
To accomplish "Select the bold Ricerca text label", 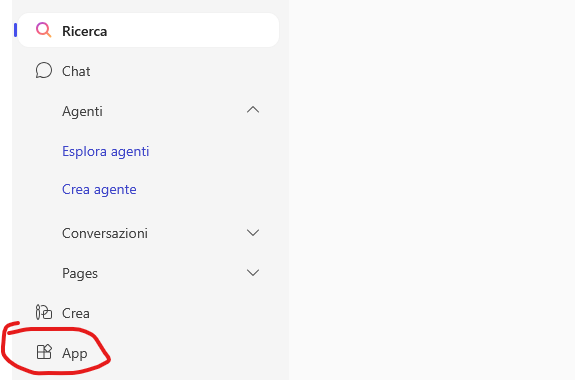I will (x=84, y=31).
